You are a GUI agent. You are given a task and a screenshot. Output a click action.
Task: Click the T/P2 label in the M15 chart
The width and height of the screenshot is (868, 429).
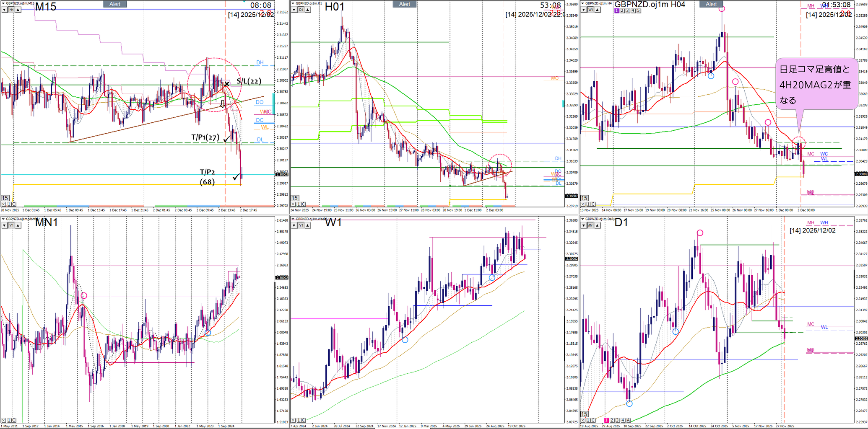tap(207, 172)
